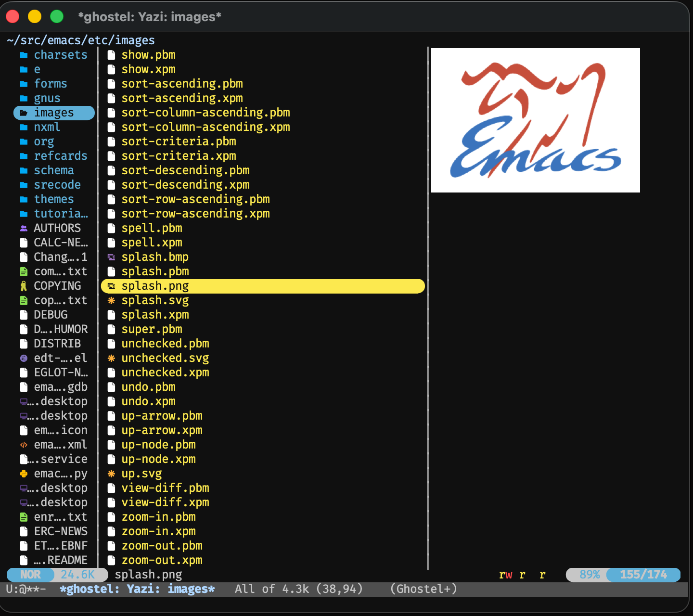This screenshot has height=616, width=693.
Task: Click the folder icon beside charsets
Action: pyautogui.click(x=24, y=55)
